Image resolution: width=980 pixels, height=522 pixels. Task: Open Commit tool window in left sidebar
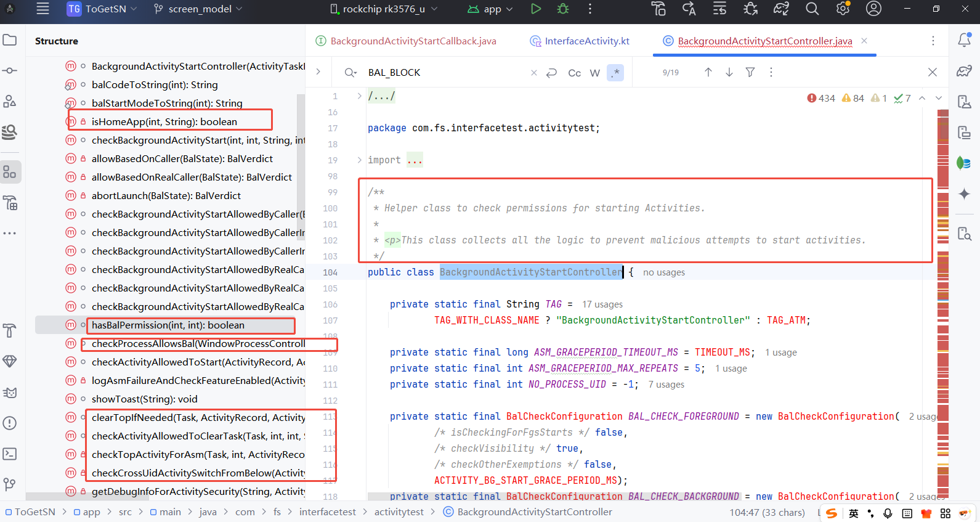click(x=10, y=70)
